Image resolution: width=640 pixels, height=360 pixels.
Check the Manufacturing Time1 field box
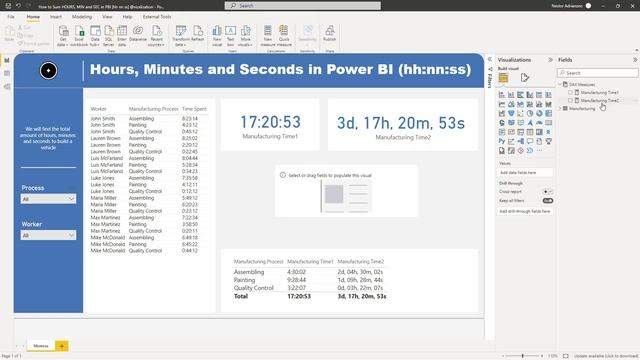pos(571,93)
